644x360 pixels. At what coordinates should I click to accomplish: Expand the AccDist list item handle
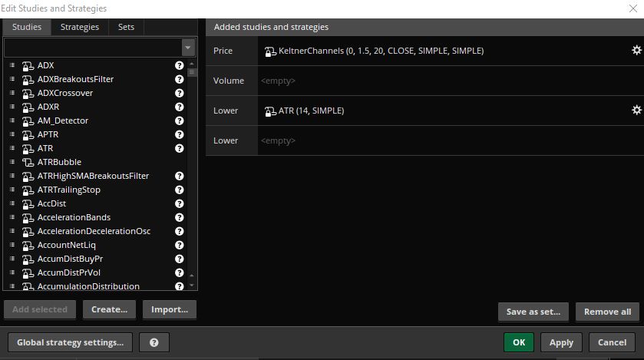pos(12,203)
